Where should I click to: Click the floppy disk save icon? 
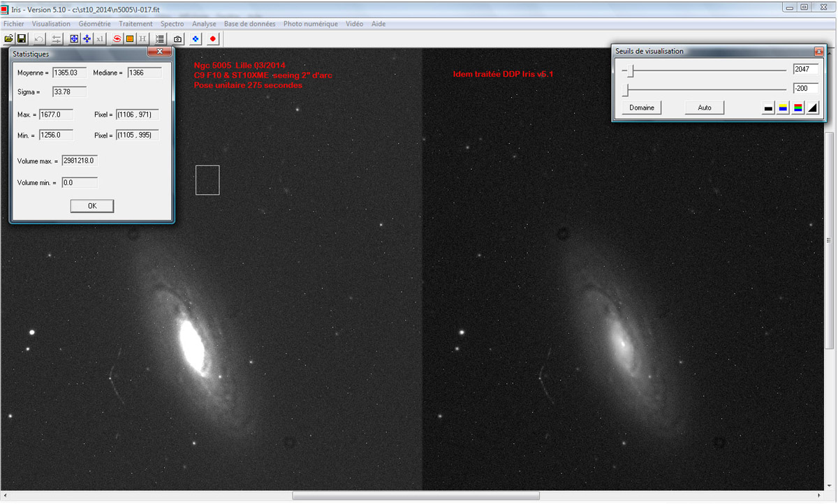[x=22, y=38]
